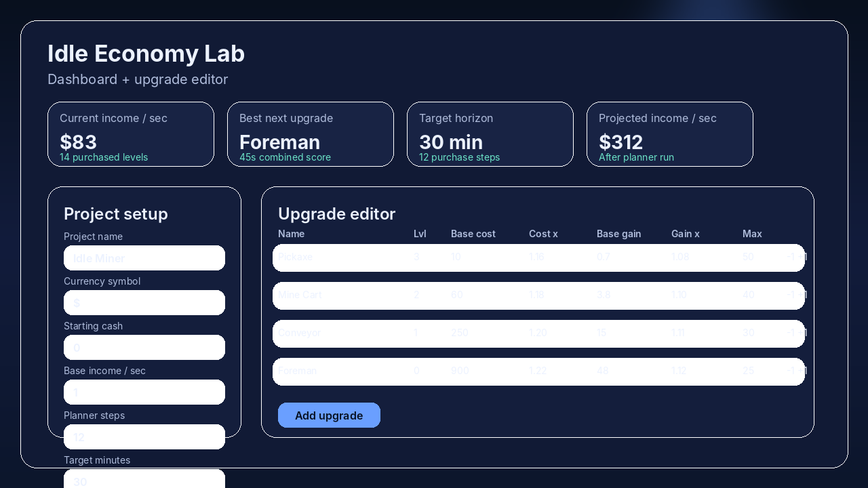Click the Target horizon 30 min card
868x488 pixels.
(490, 134)
